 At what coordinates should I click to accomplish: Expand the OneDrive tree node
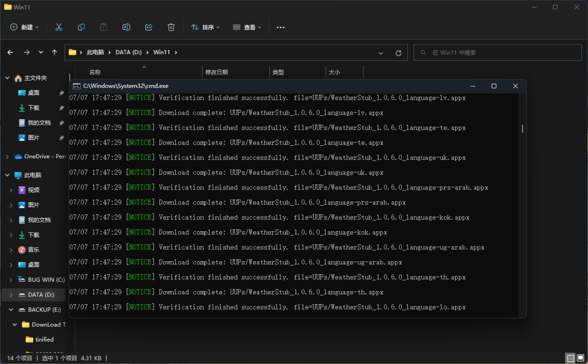click(x=7, y=157)
